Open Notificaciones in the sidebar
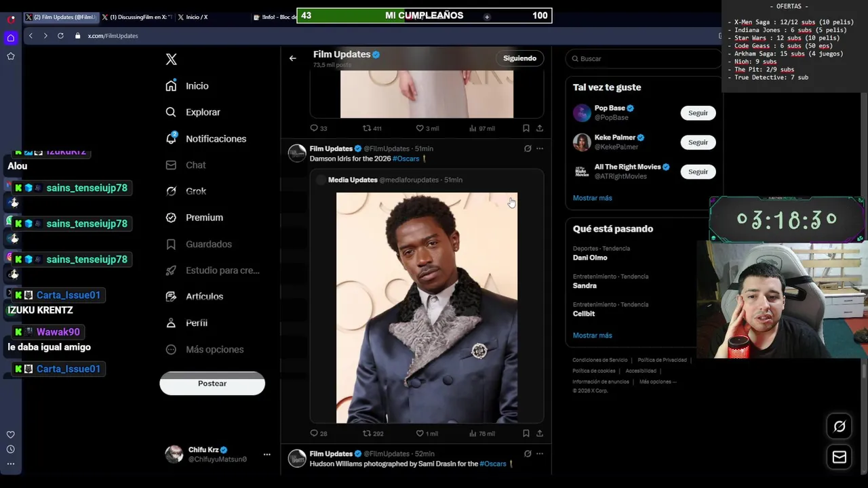The image size is (868, 488). (206, 139)
